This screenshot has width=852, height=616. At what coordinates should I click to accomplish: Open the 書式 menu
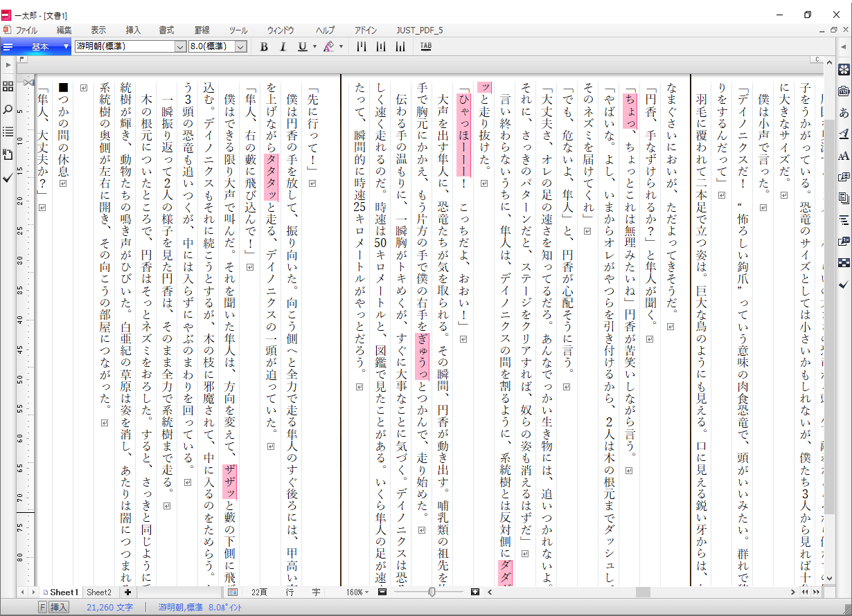click(166, 30)
